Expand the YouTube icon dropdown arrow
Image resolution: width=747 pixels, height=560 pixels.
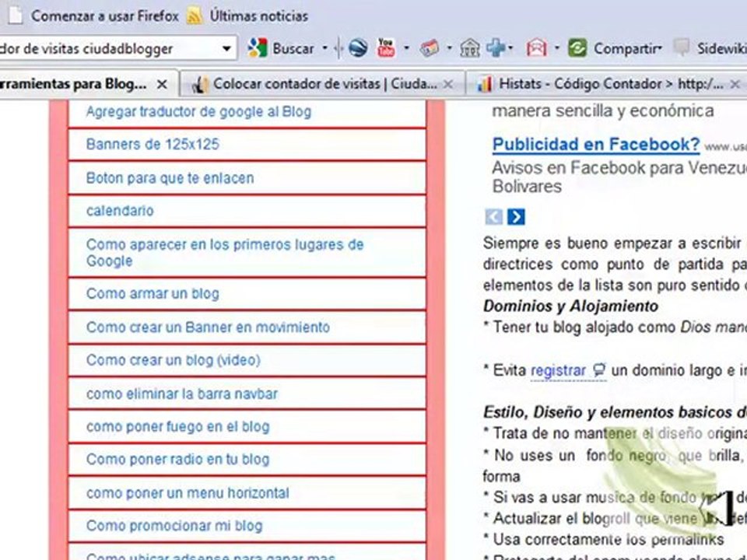point(406,48)
